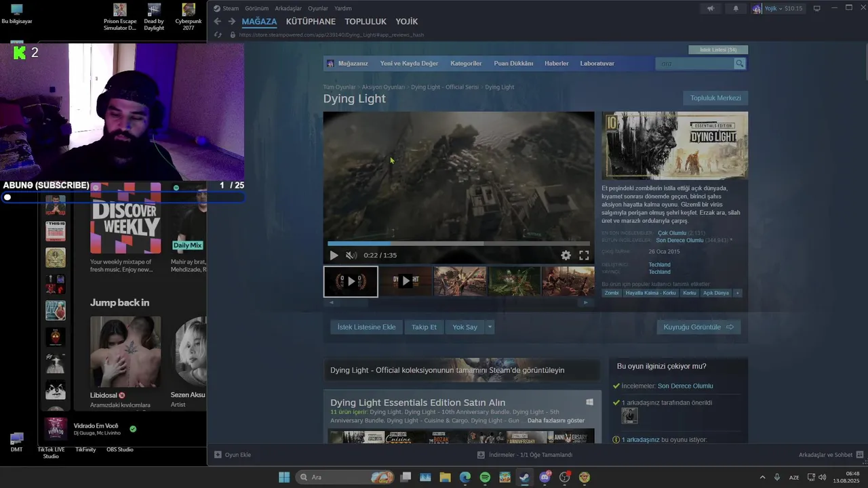868x488 pixels.
Task: Open Discord from the taskbar
Action: point(545,477)
